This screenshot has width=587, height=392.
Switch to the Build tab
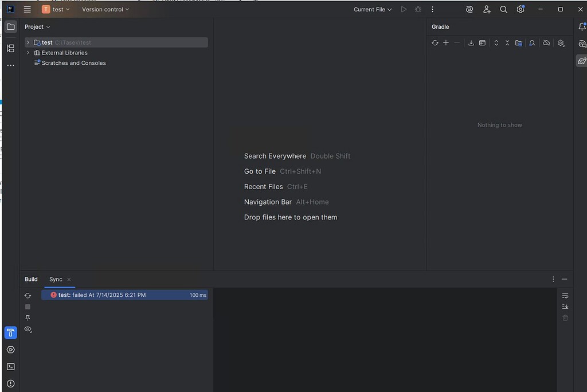point(31,279)
